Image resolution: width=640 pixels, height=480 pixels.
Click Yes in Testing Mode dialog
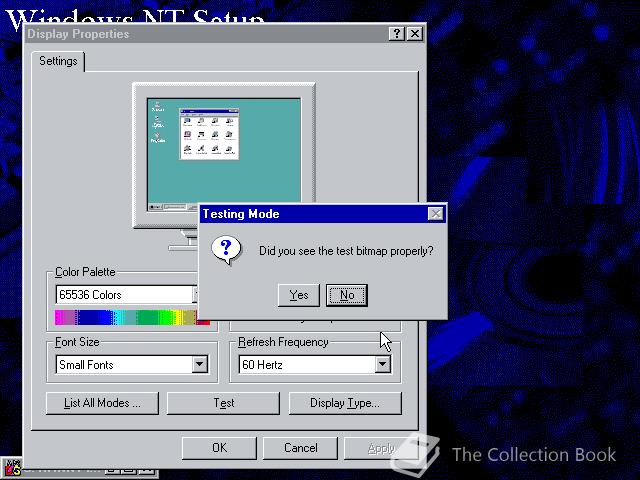299,295
